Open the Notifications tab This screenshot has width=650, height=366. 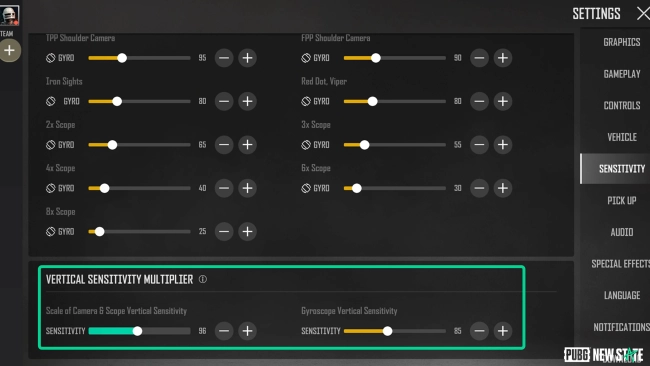[x=621, y=327]
